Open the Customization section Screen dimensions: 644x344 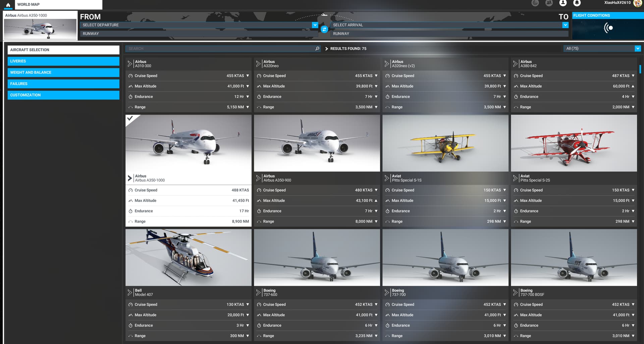63,95
